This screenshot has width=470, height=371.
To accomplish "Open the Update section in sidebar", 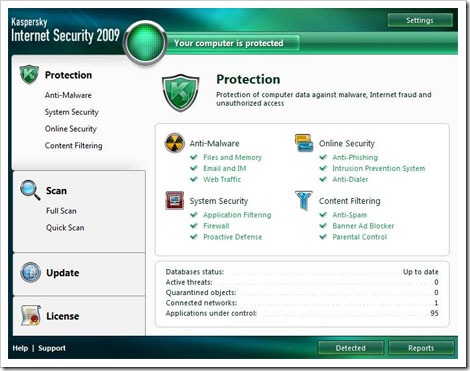I will [63, 273].
